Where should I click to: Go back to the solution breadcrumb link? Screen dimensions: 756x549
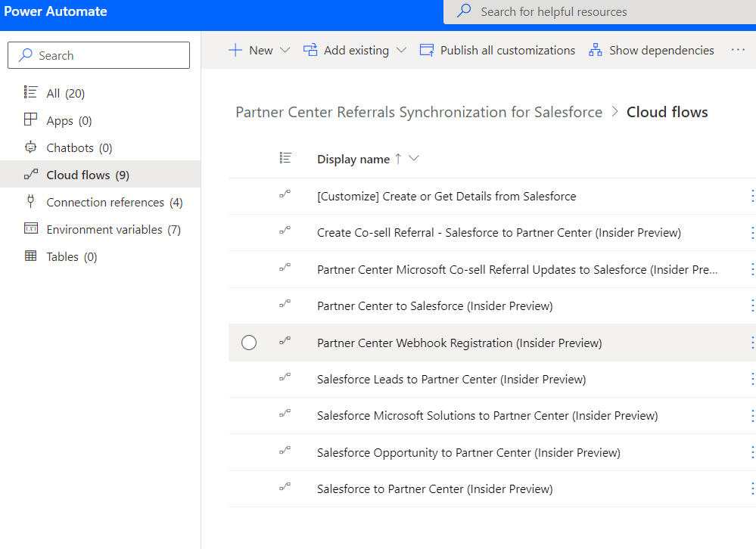click(418, 113)
